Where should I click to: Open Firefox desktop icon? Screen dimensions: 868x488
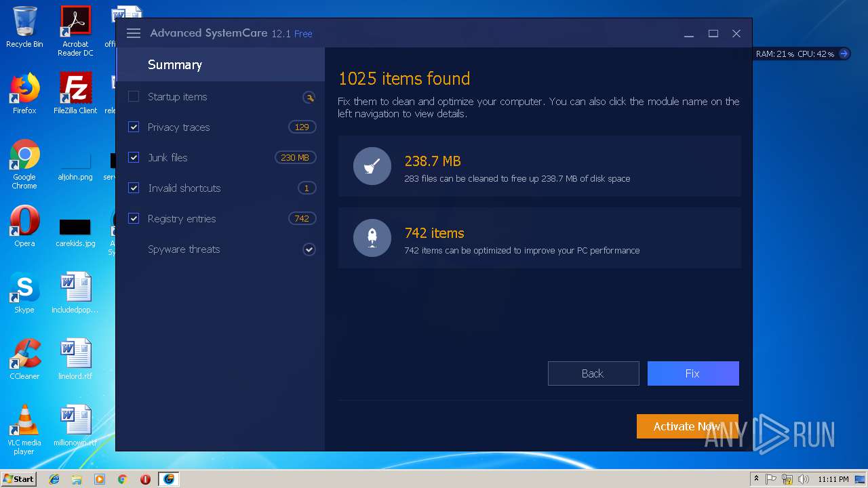pos(24,94)
